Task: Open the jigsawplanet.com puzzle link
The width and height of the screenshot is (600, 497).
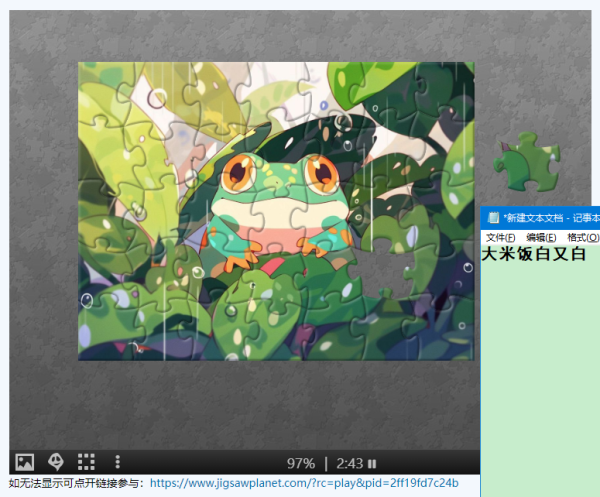Action: (x=304, y=482)
